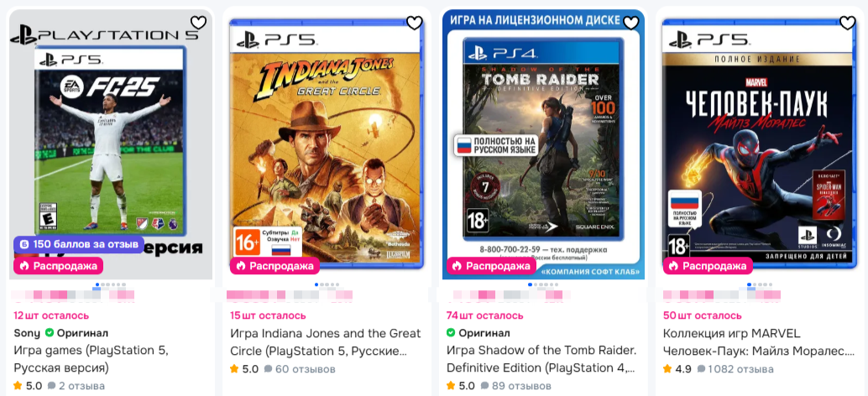
Task: Open the EA FC25 cover image
Action: [111, 143]
